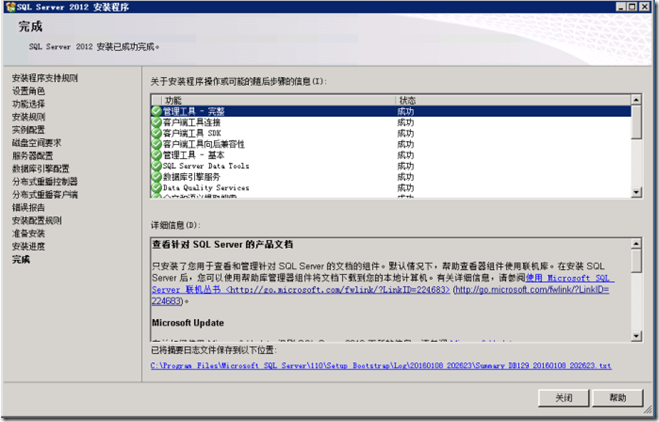Click the 状态 column header
659x422 pixels.
coord(513,100)
